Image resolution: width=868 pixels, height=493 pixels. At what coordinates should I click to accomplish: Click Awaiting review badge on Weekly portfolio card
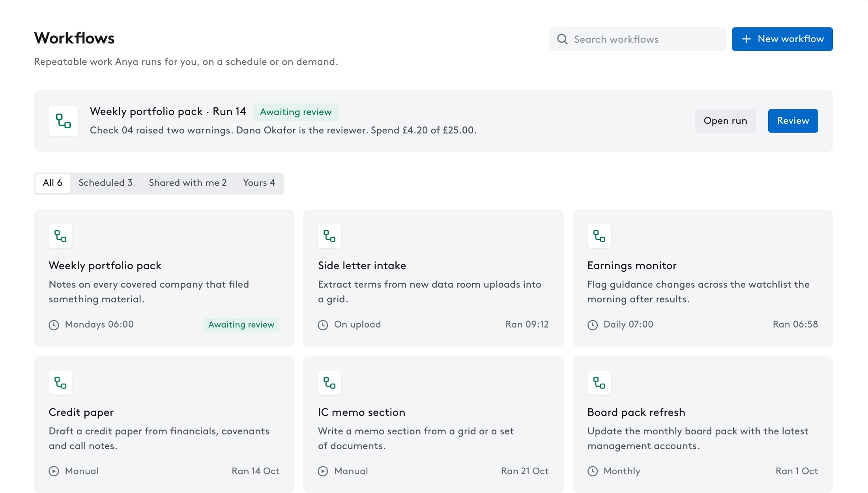point(241,325)
